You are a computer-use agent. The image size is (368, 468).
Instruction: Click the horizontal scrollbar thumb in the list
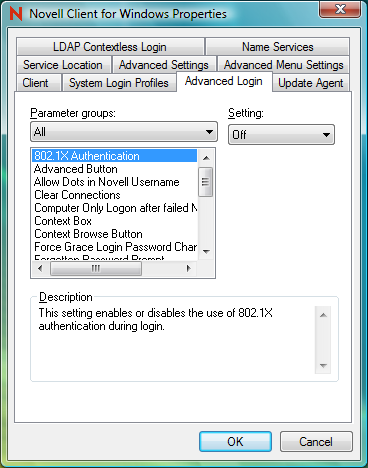[96, 268]
